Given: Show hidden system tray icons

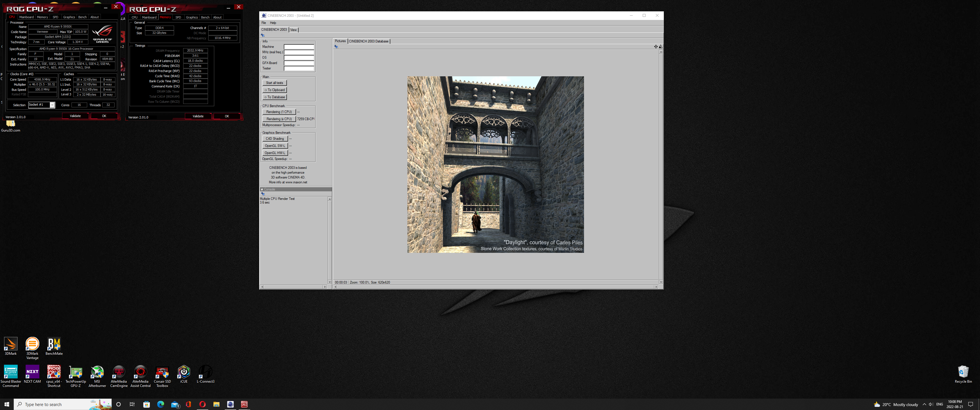Looking at the screenshot, I should (924, 404).
